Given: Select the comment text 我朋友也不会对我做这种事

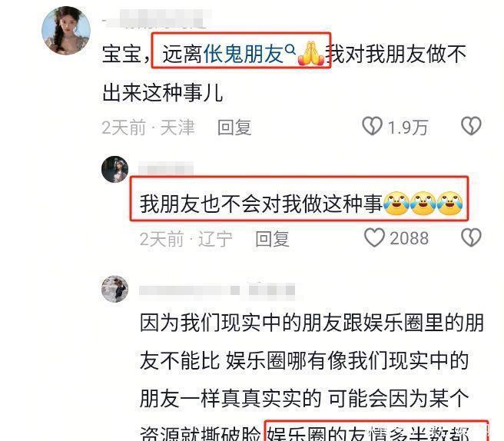Looking at the screenshot, I should point(261,204).
